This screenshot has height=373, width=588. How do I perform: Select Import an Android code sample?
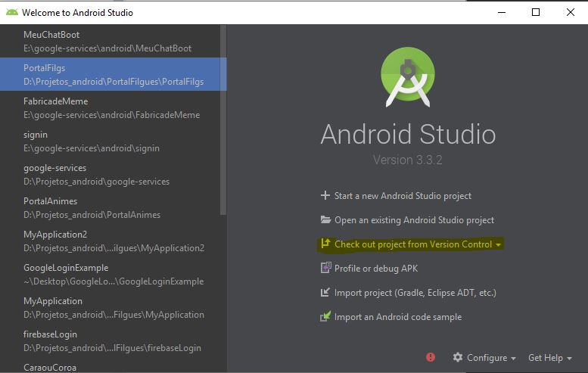click(398, 317)
